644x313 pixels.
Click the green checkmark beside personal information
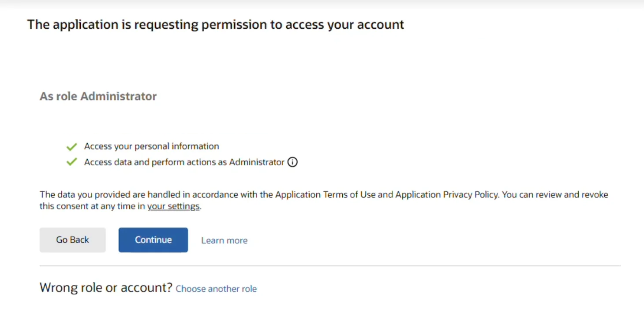pos(71,147)
